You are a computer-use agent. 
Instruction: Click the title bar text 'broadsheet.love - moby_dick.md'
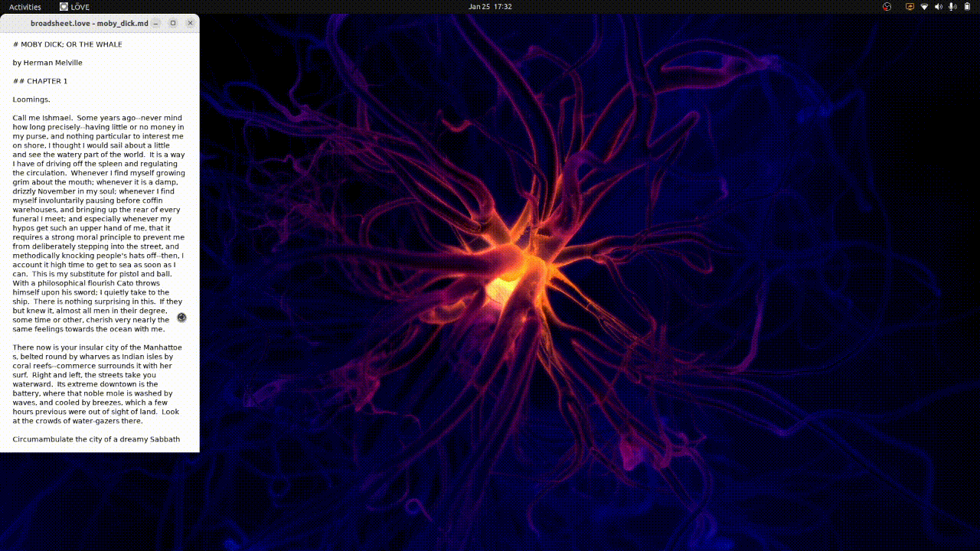[x=90, y=24]
